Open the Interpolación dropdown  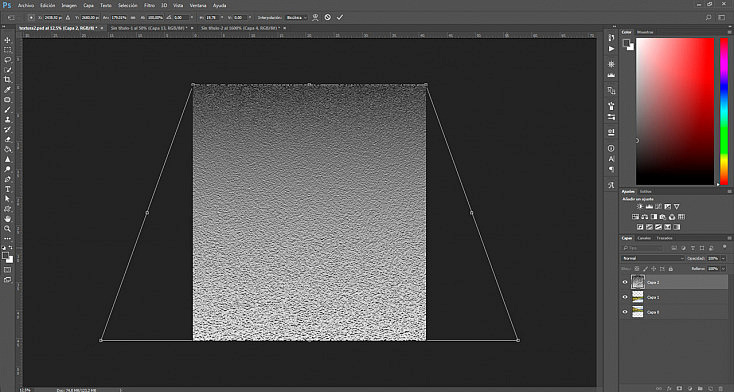296,17
